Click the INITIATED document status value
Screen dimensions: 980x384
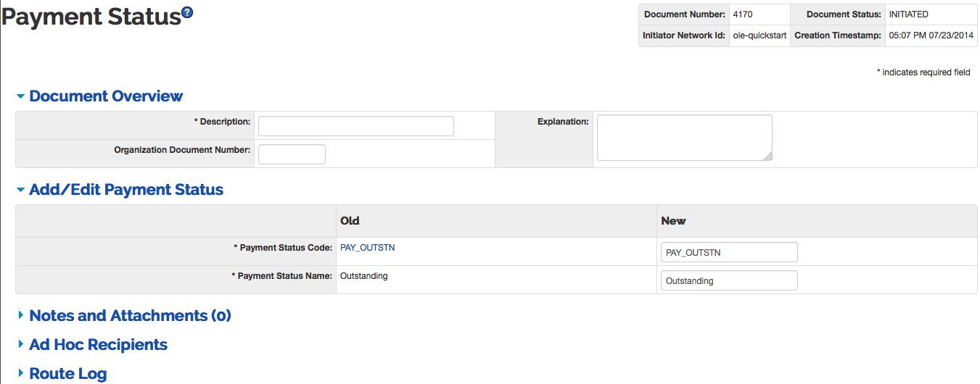coord(908,14)
